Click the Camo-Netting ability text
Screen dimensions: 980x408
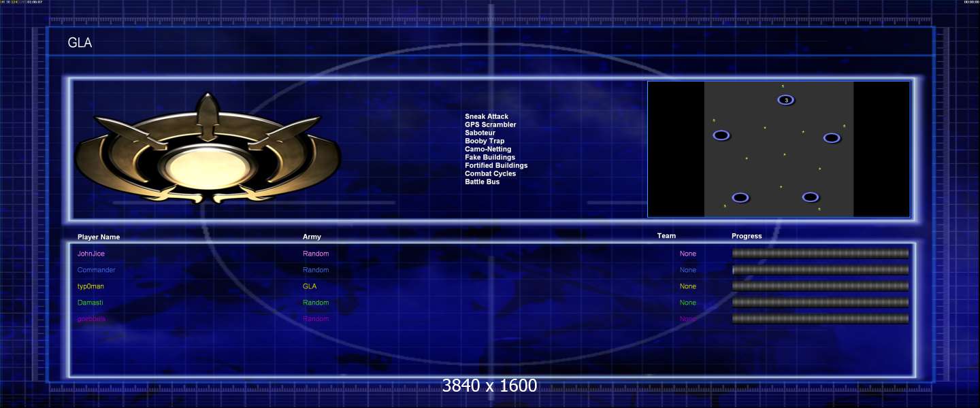tap(488, 150)
